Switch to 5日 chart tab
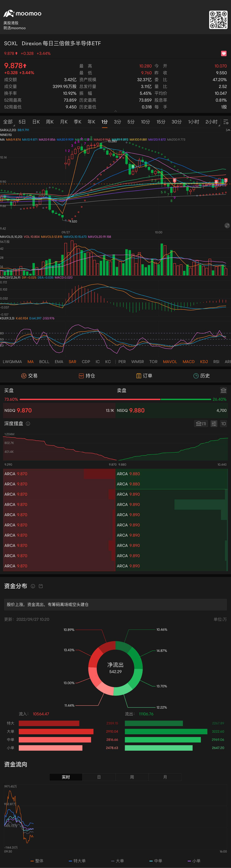 tap(22, 122)
